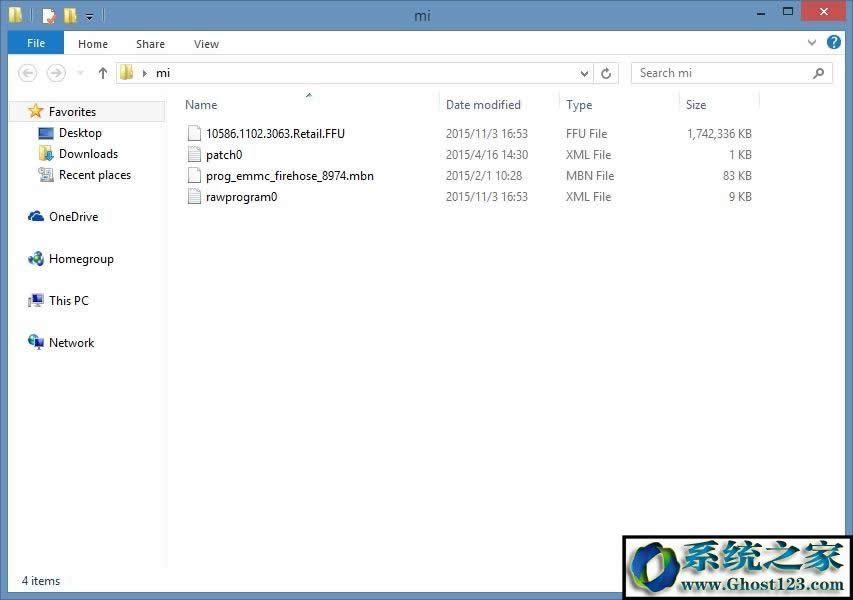Open the address bar history dropdown

pyautogui.click(x=585, y=73)
